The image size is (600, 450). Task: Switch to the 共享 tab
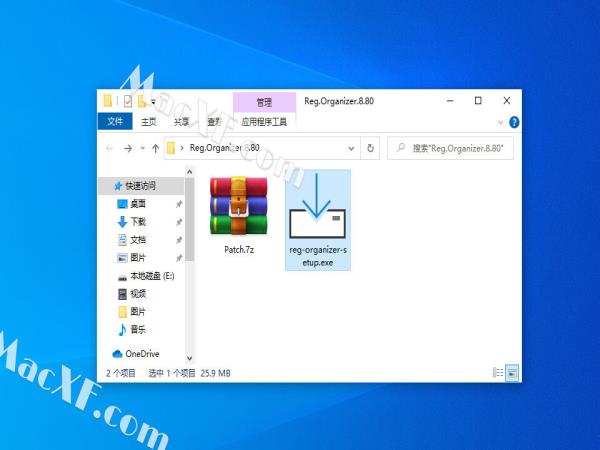181,122
